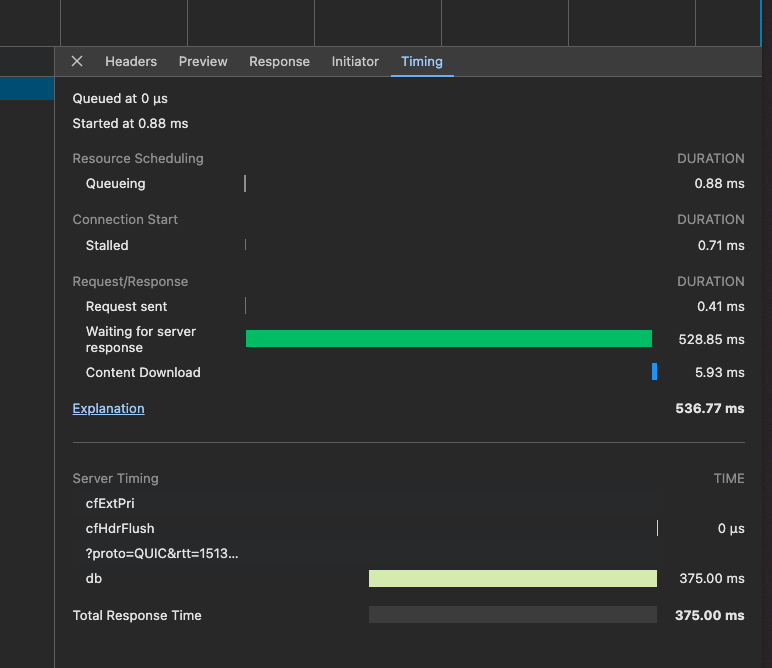Image resolution: width=772 pixels, height=668 pixels.
Task: Click the Request sent label
Action: click(126, 306)
